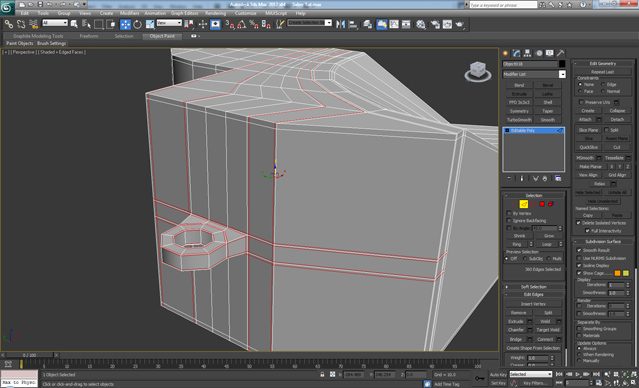Click the Pin Stack icon
The image size is (639, 388).
tap(509, 179)
